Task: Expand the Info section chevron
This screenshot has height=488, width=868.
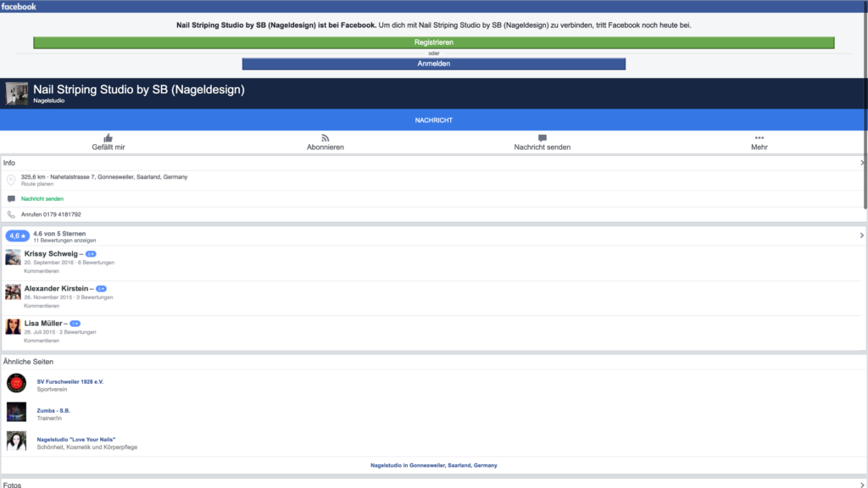Action: tap(862, 163)
